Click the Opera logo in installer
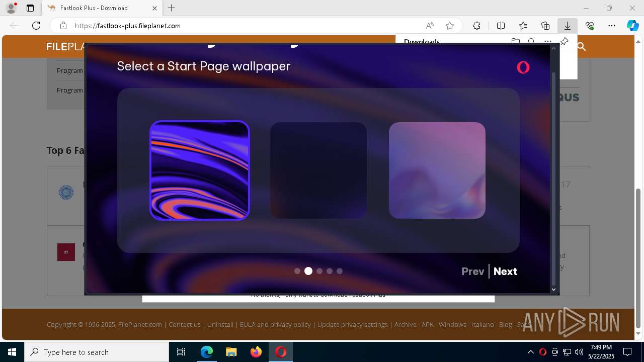This screenshot has width=644, height=362. 523,67
